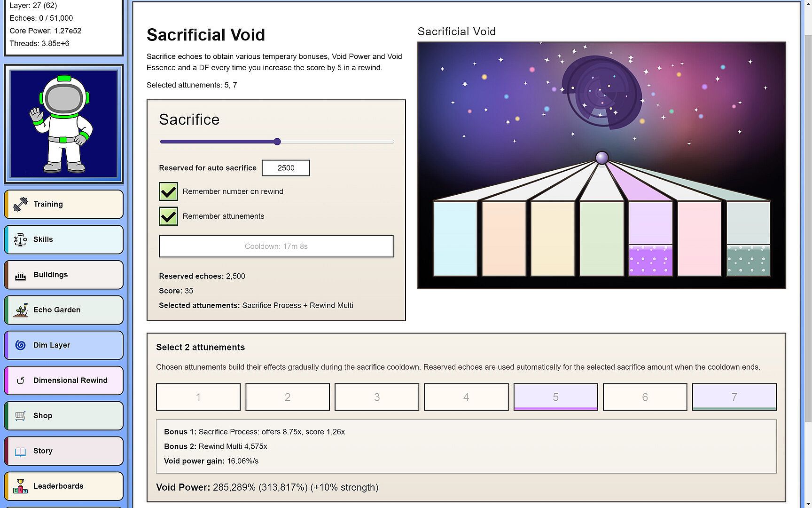The width and height of the screenshot is (812, 508).
Task: Click the Cooldown sacrifice button
Action: [276, 246]
